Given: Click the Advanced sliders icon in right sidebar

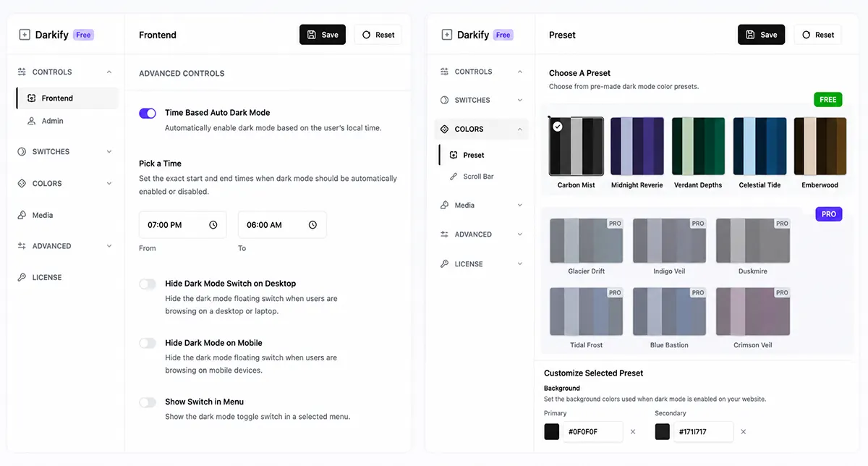Looking at the screenshot, I should 444,234.
